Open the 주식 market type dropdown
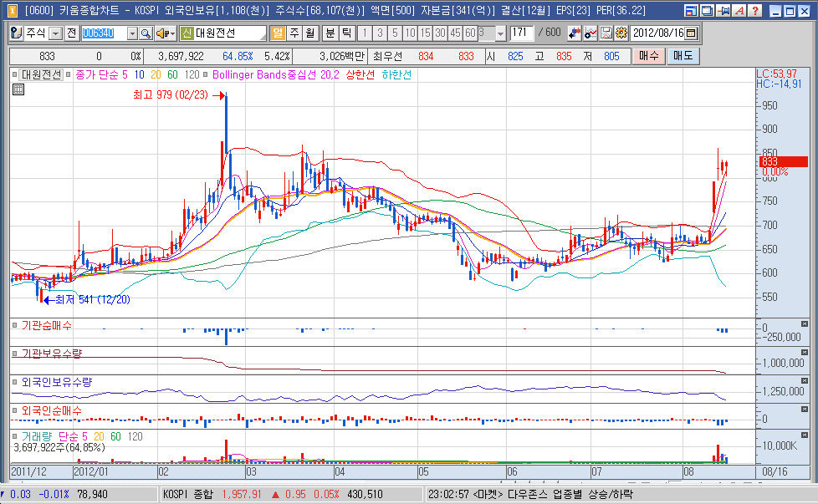 point(56,33)
